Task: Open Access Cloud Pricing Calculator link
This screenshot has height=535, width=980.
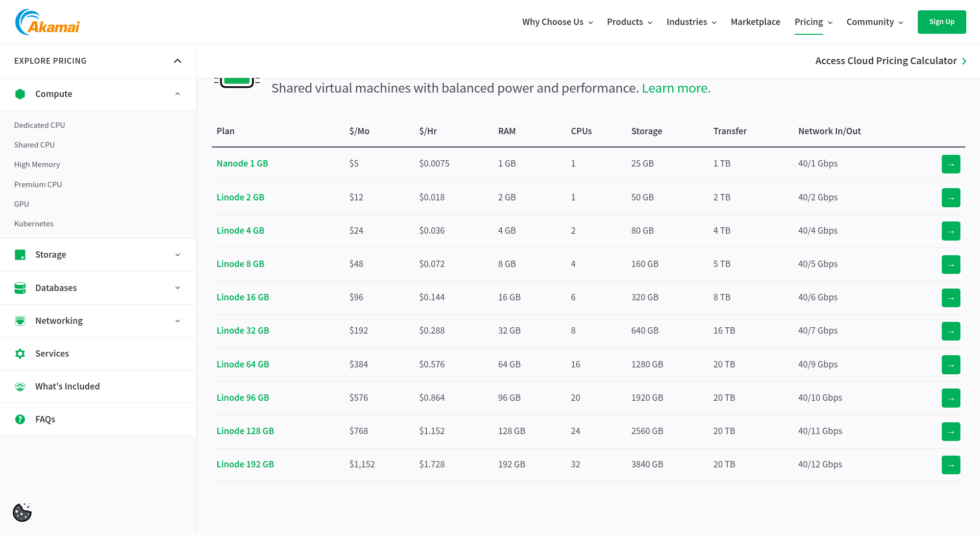Action: [891, 61]
